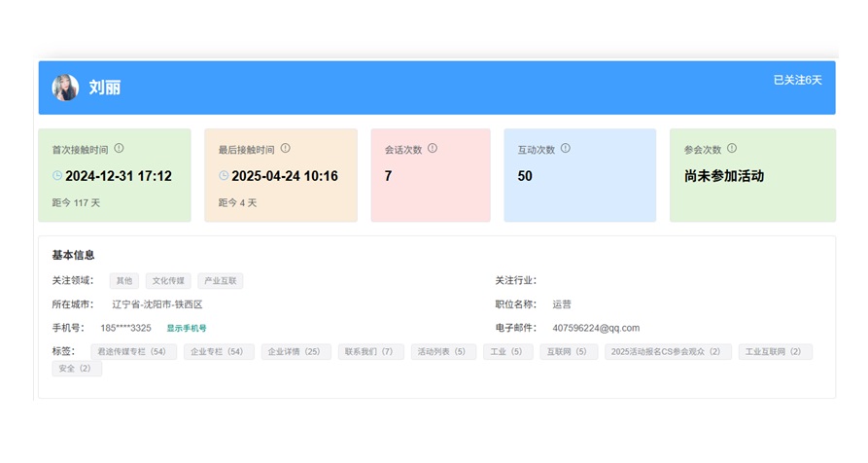Click the date 2025-04-24 10:16

click(x=285, y=176)
